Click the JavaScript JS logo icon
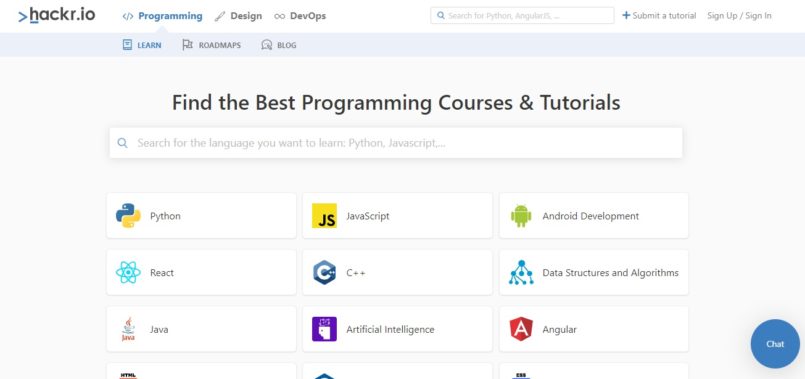This screenshot has height=379, width=805. click(324, 216)
